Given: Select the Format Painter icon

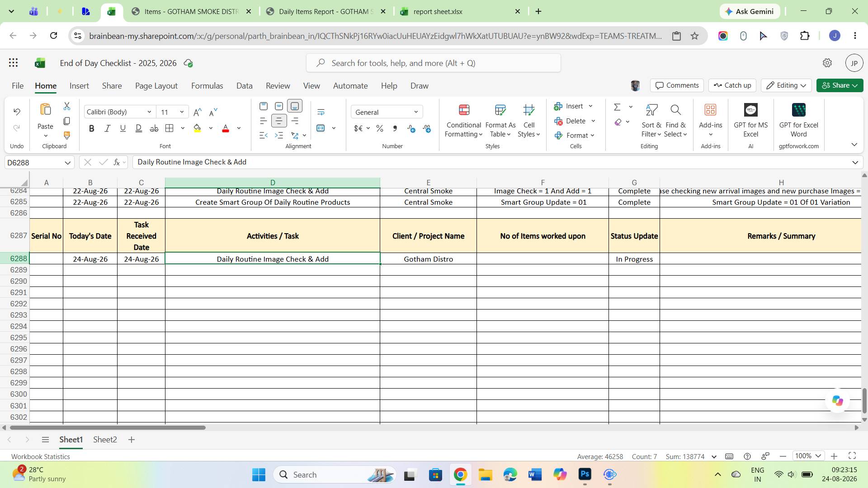Looking at the screenshot, I should (67, 135).
